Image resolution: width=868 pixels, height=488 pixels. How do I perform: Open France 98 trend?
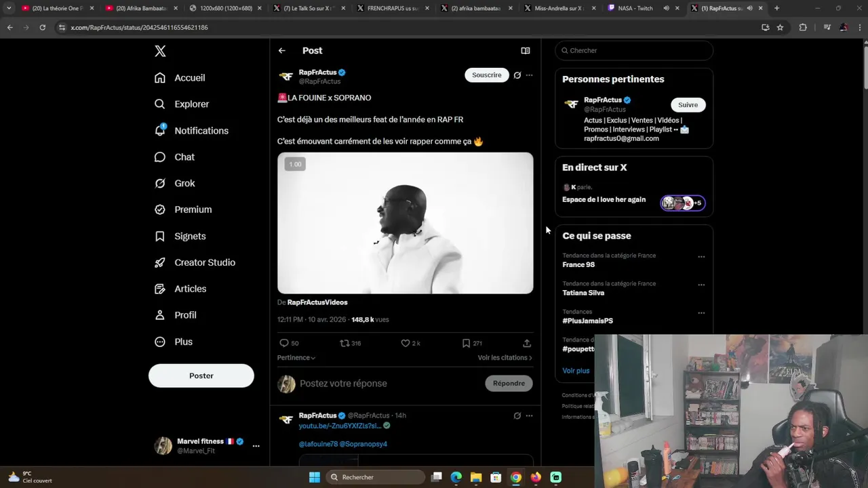[x=578, y=265]
